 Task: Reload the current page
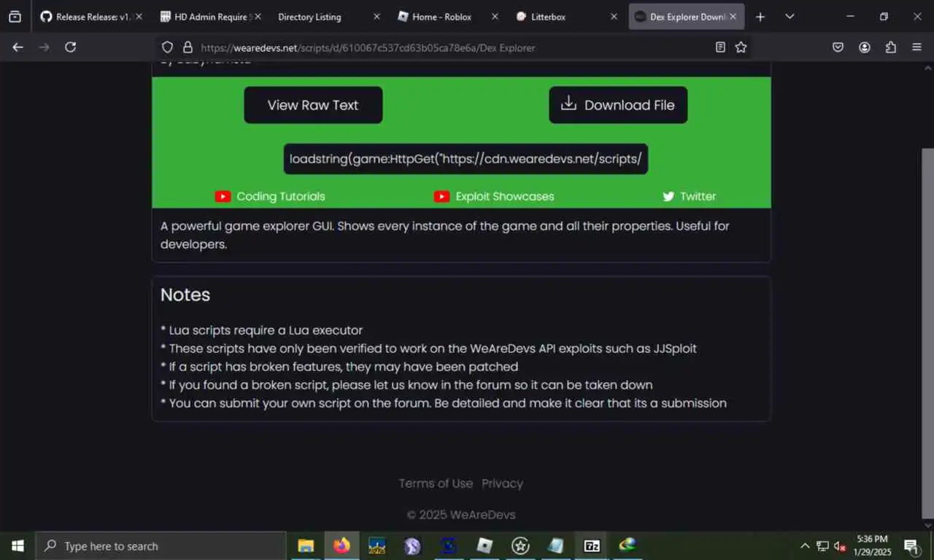[x=71, y=47]
